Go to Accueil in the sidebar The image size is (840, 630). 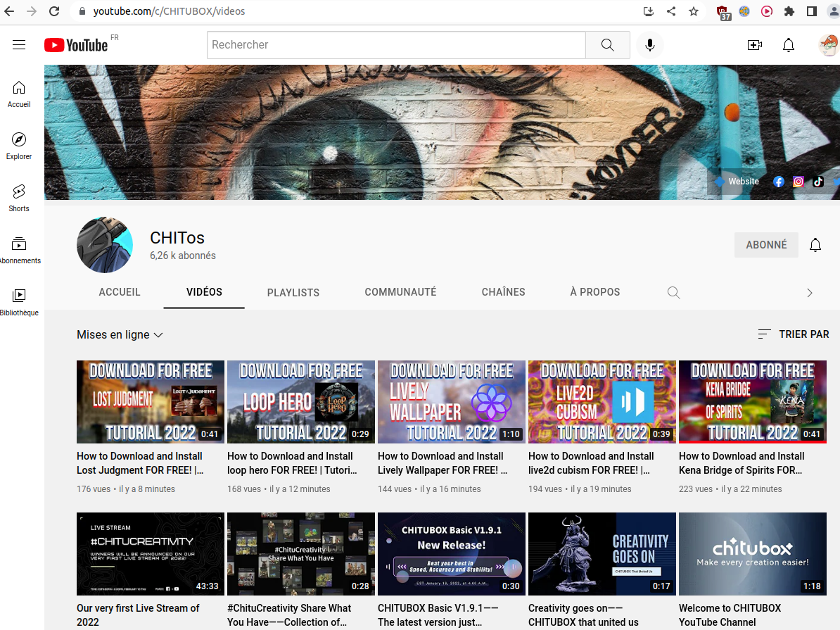pos(19,94)
